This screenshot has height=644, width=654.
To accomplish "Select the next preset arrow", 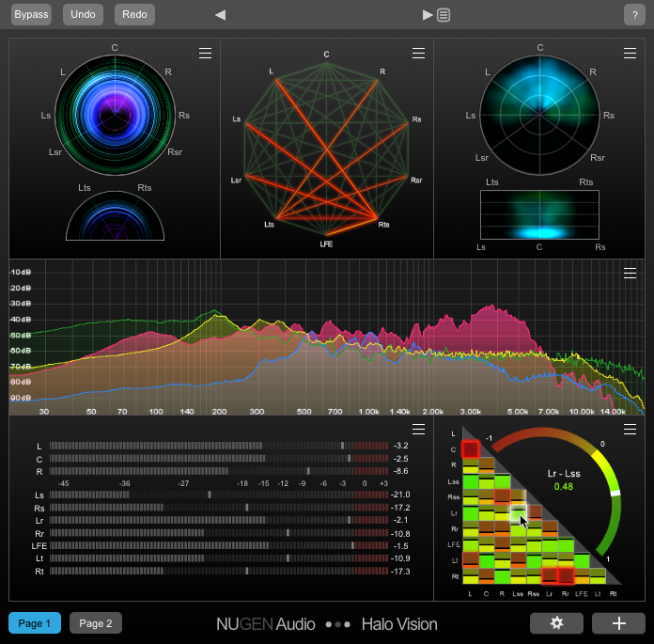I will tap(428, 15).
